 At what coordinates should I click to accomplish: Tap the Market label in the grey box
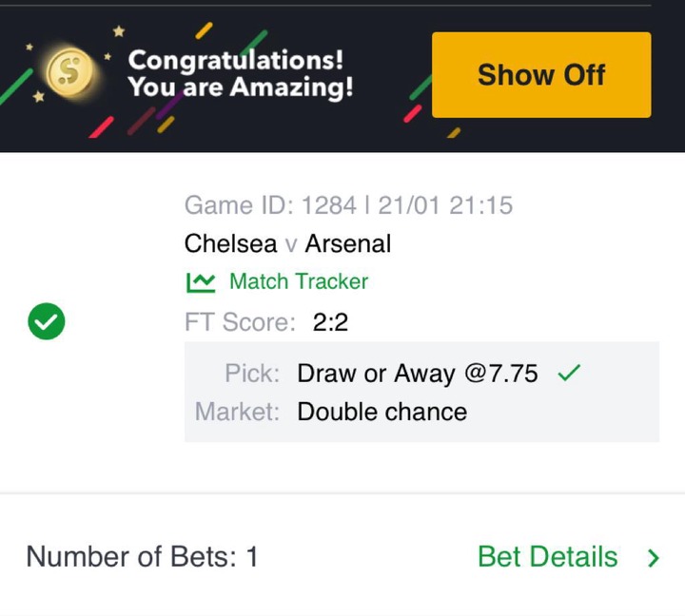(x=237, y=412)
